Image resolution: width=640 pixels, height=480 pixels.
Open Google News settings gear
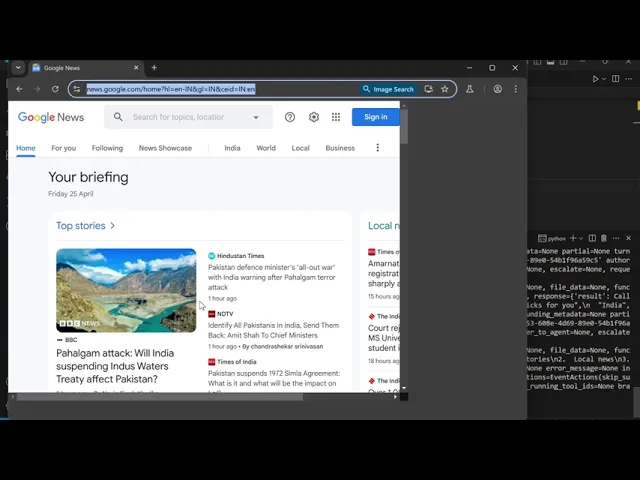(x=313, y=117)
